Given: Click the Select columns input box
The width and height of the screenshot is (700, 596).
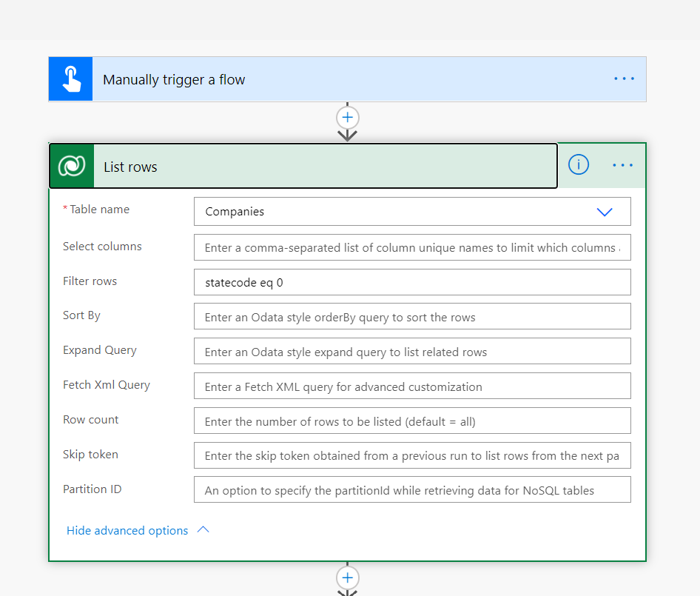Looking at the screenshot, I should (x=411, y=247).
